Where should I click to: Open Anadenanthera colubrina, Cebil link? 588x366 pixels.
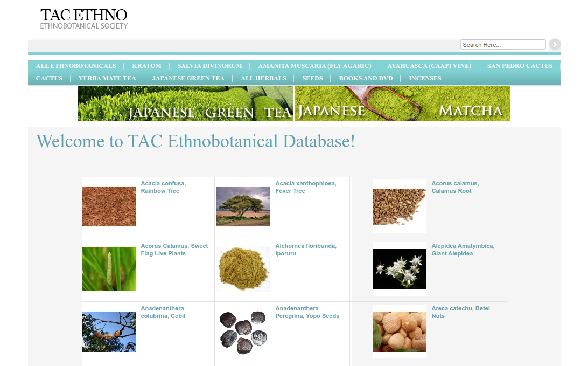click(163, 312)
